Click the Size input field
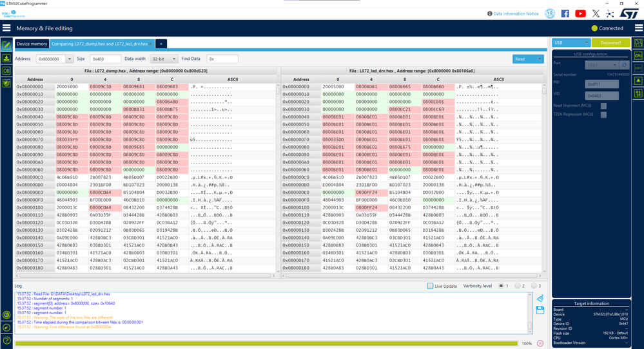 click(105, 59)
